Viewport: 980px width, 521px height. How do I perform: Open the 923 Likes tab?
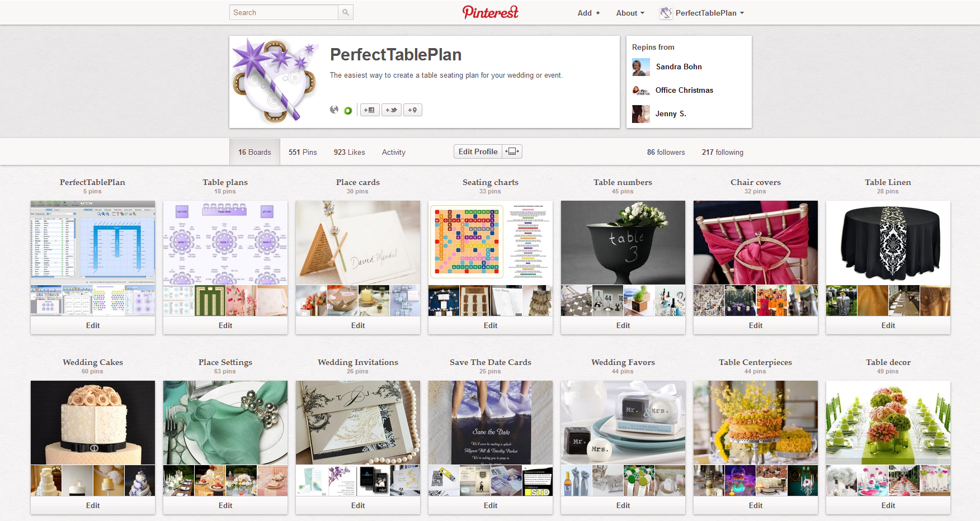[x=349, y=152]
